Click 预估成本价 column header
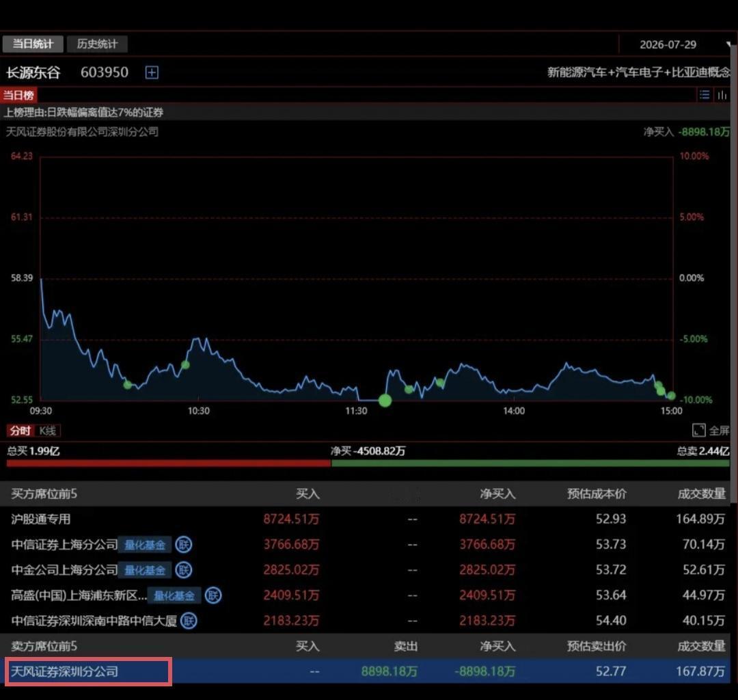This screenshot has width=738, height=700. (597, 494)
